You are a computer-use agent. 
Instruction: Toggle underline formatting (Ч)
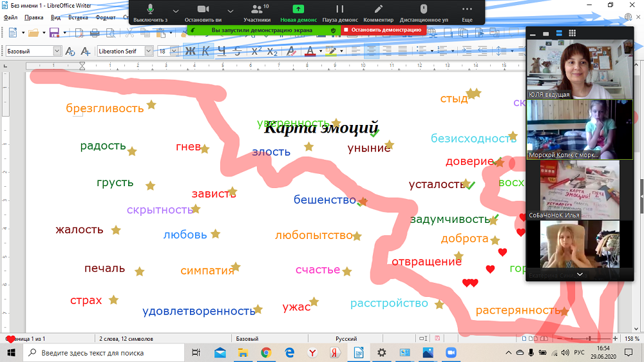coord(222,51)
